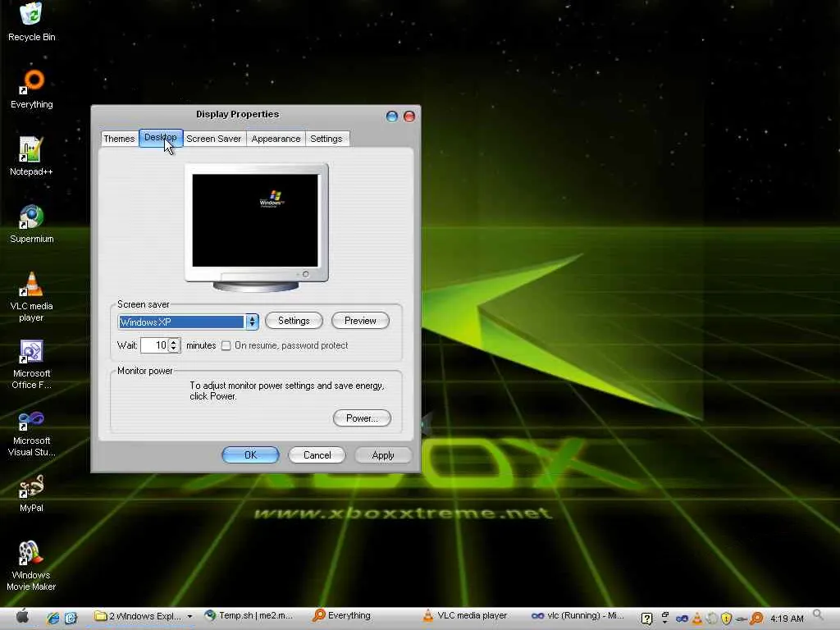Decrease the Wait minutes with down arrow
The image size is (840, 630).
coord(174,349)
